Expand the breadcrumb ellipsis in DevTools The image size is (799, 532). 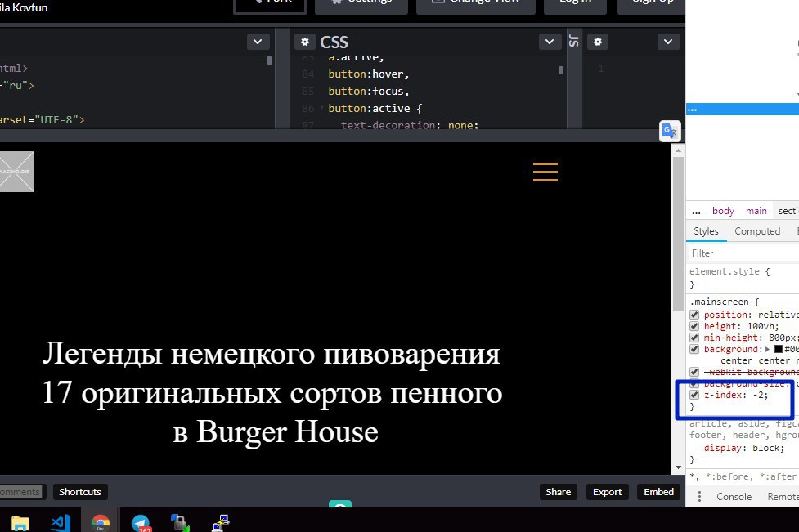coord(696,211)
